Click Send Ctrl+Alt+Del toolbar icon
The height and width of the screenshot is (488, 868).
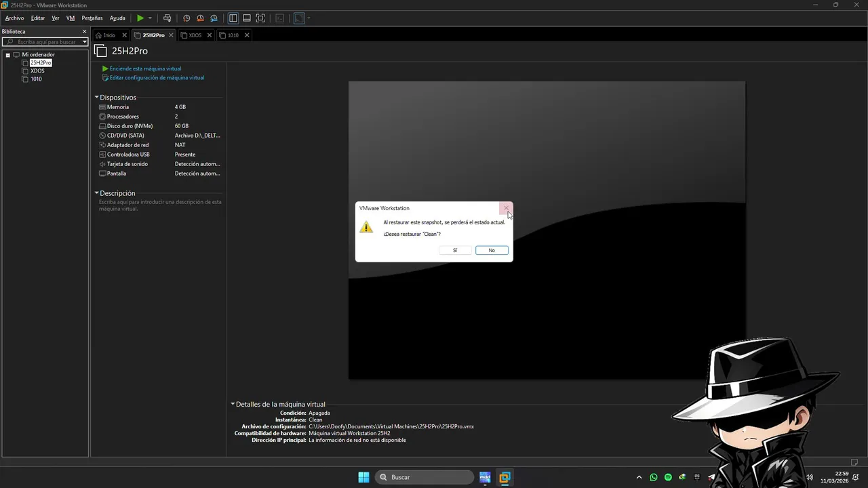[x=167, y=18]
